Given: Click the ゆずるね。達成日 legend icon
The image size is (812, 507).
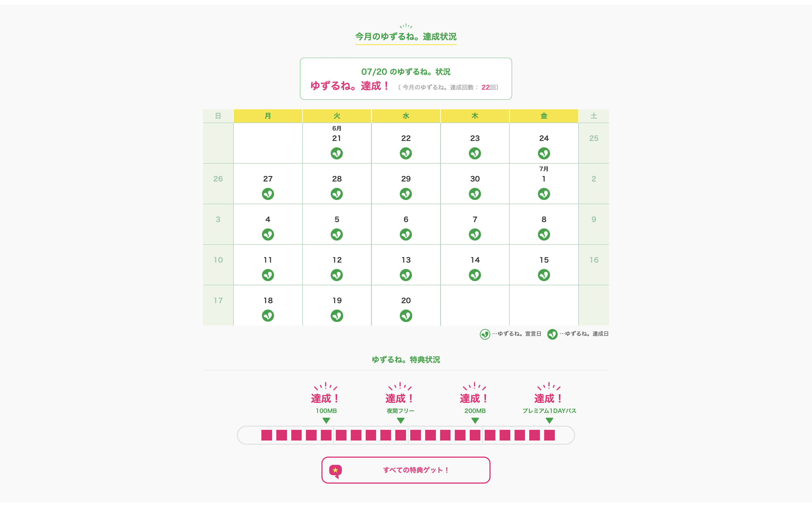Looking at the screenshot, I should (552, 334).
